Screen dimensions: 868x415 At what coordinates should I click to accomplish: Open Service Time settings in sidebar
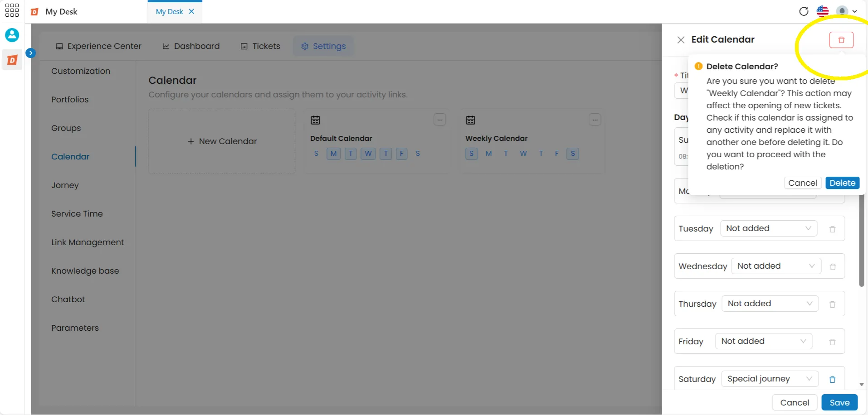[x=77, y=214]
